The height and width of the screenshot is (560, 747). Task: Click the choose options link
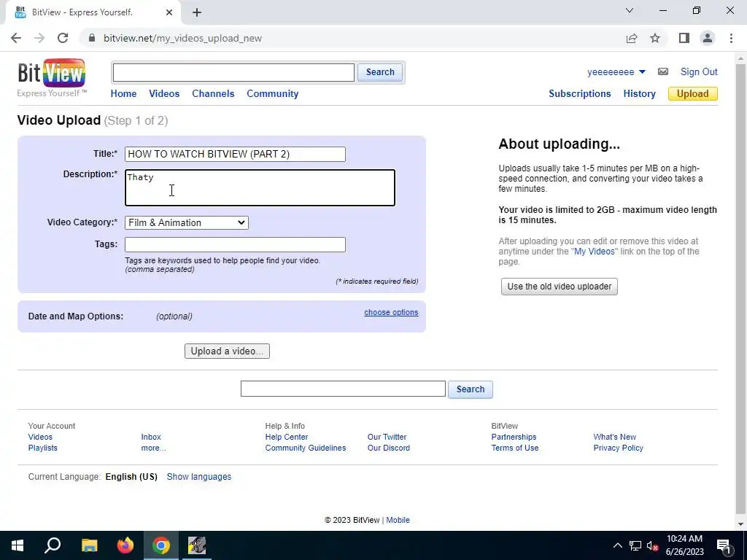[391, 312]
